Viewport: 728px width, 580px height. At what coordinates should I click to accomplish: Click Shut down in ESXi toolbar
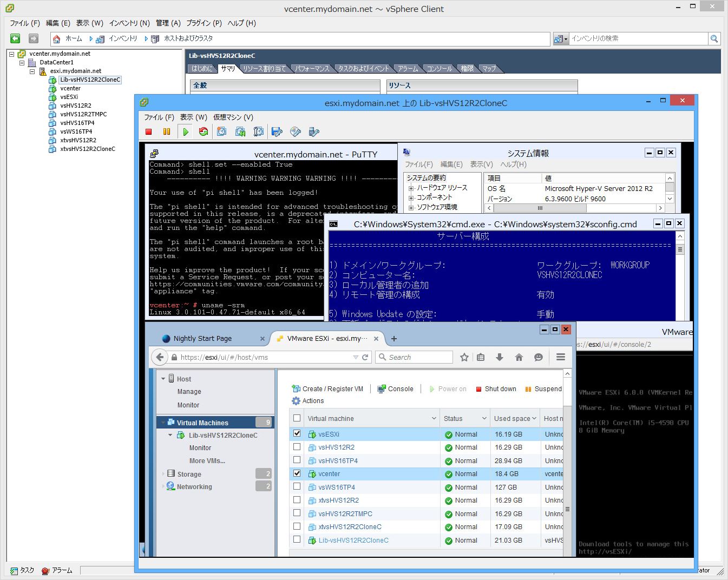pos(496,388)
